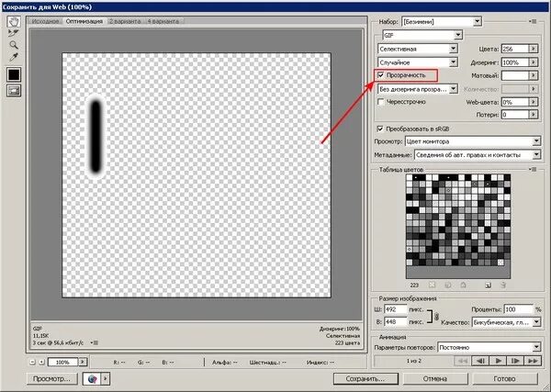Switch to the 2 варианта tab
The height and width of the screenshot is (392, 551).
125,21
